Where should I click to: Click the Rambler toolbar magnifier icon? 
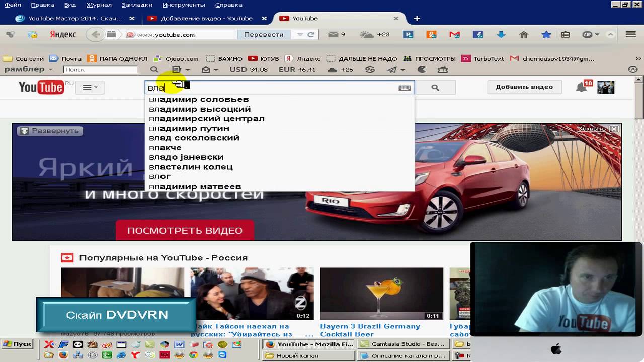click(154, 70)
